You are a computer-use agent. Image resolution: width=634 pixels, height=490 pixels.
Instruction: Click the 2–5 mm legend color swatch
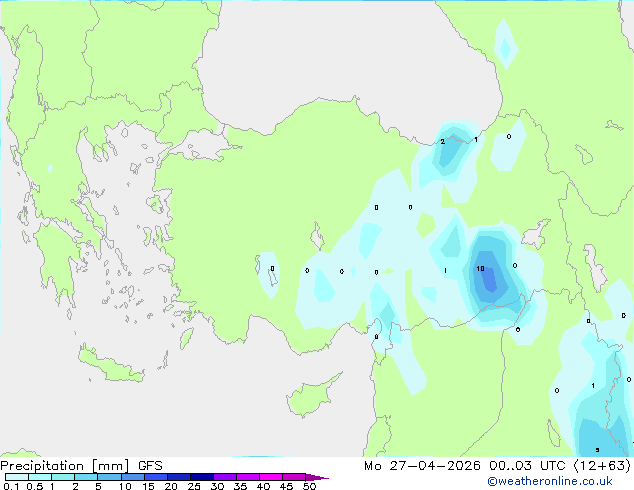(x=86, y=477)
